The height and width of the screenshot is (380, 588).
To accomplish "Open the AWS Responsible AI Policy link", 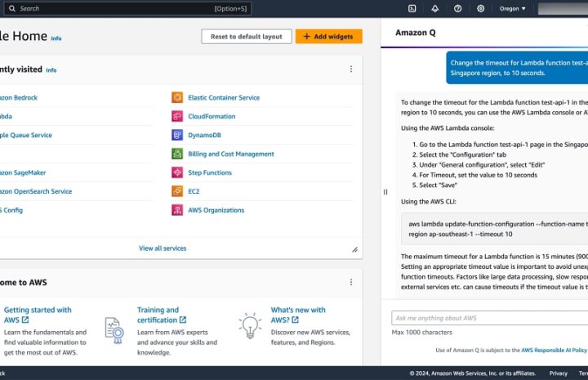I will pyautogui.click(x=554, y=350).
